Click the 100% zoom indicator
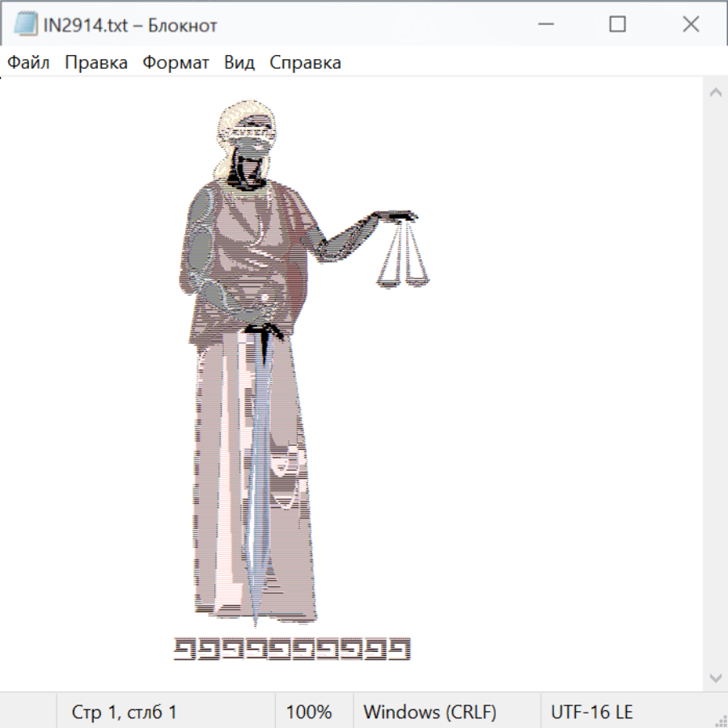This screenshot has height=728, width=728. tap(309, 712)
